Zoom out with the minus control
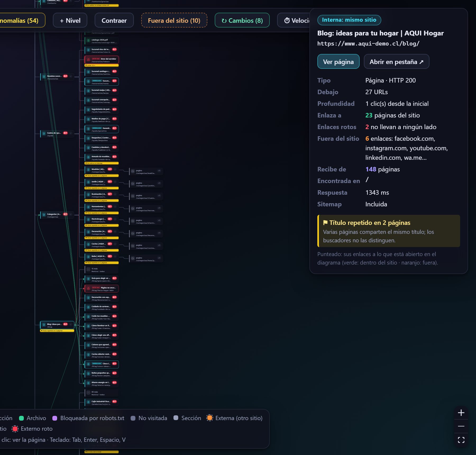The image size is (476, 455). tap(461, 426)
